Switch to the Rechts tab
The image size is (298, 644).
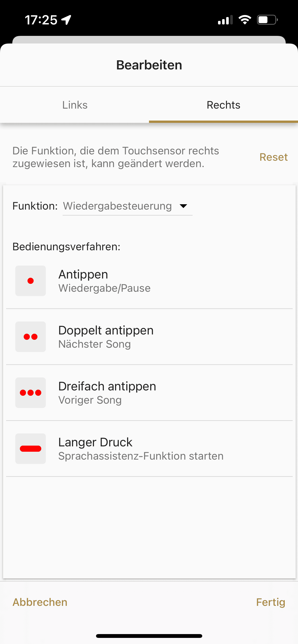coord(223,105)
